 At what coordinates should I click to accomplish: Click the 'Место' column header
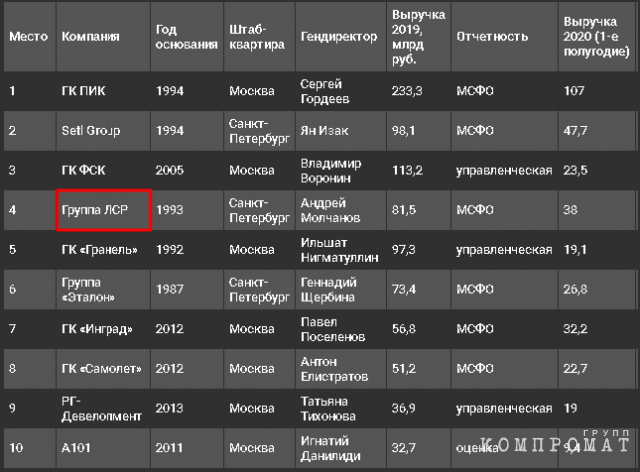point(29,37)
